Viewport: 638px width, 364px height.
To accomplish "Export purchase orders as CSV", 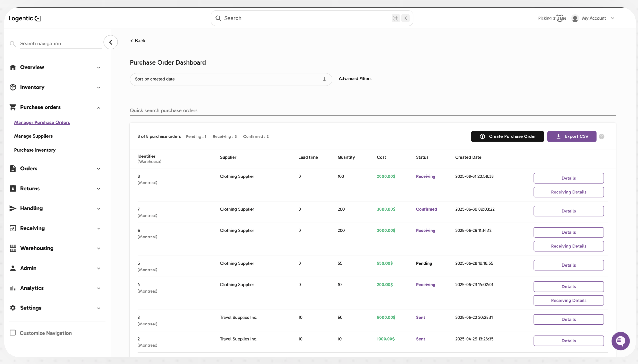I will pos(572,136).
